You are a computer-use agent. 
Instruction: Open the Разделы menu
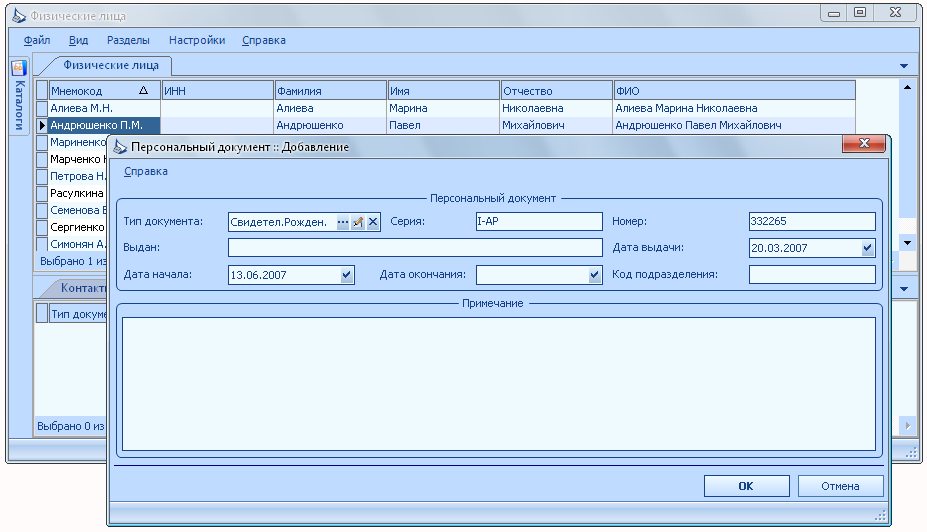[128, 40]
